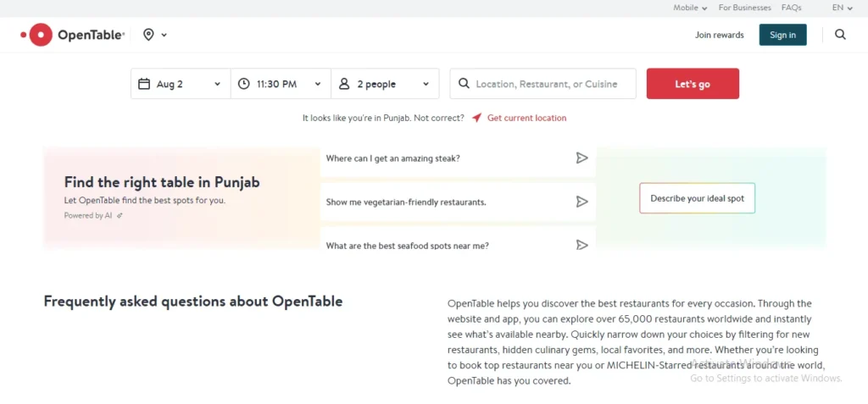Image resolution: width=868 pixels, height=404 pixels.
Task: Send the best seafood spots question arrow
Action: (x=581, y=245)
